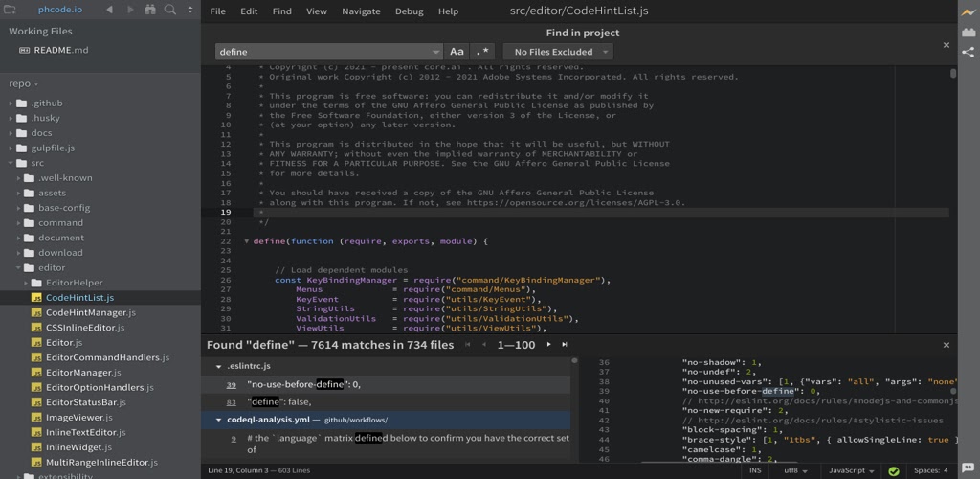Click the sidebar search magnifier icon
The height and width of the screenshot is (479, 980).
pos(170,10)
